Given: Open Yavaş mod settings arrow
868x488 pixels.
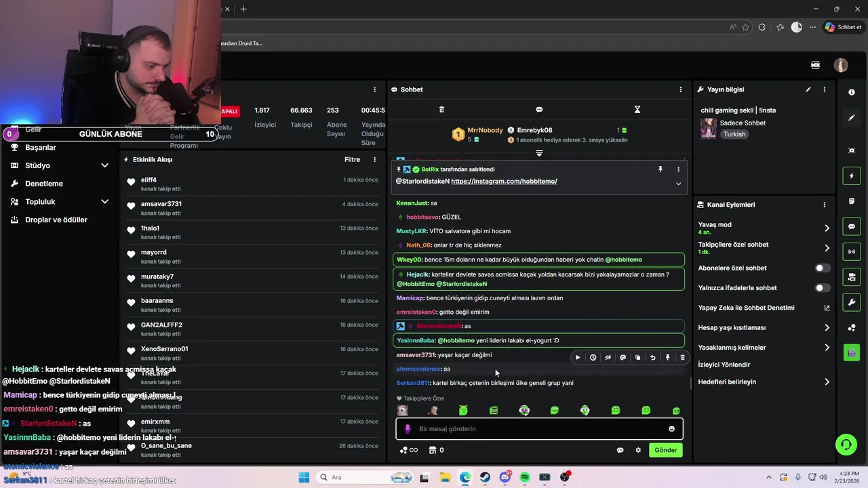Looking at the screenshot, I should 827,228.
